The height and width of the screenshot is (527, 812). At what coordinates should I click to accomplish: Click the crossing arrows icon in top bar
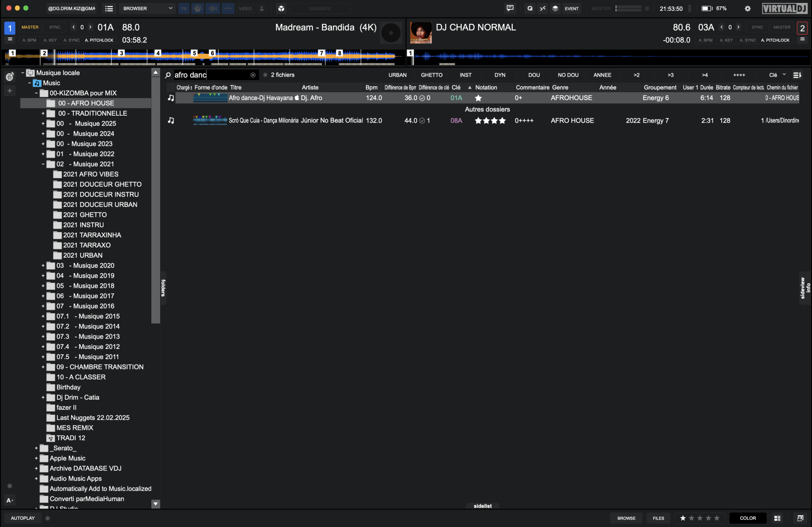542,8
